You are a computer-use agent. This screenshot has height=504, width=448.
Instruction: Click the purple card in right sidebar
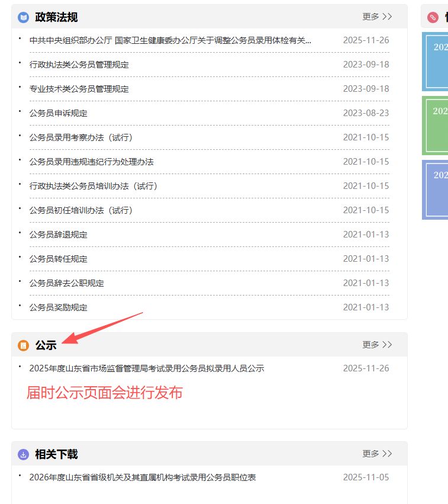(x=435, y=190)
